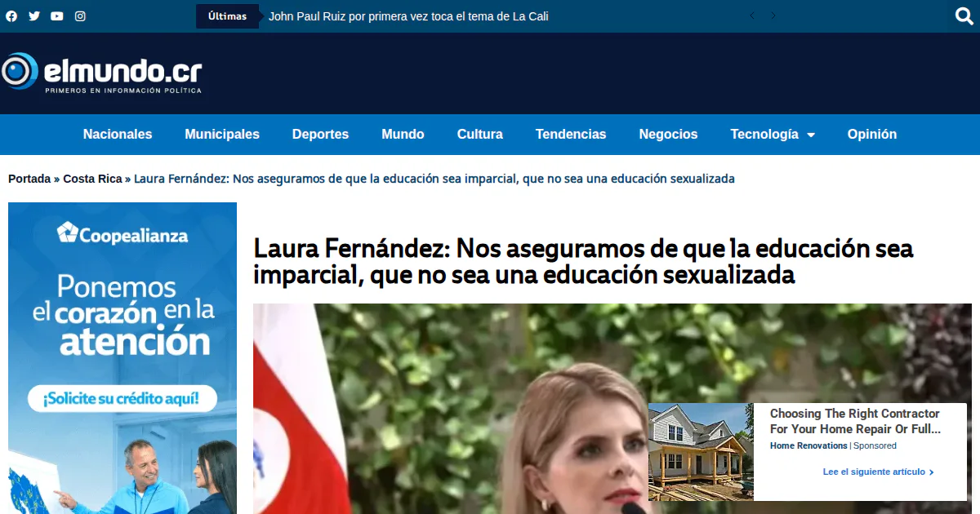Go to Deportes section

320,135
